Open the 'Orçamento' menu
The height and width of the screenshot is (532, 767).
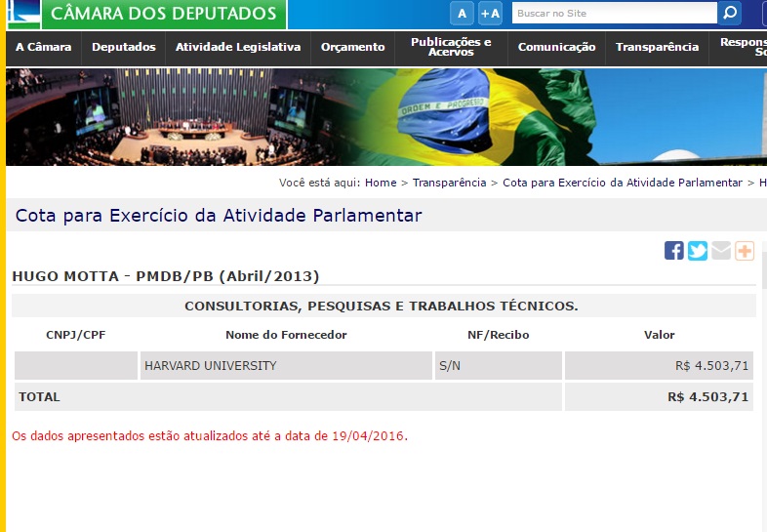pyautogui.click(x=352, y=48)
